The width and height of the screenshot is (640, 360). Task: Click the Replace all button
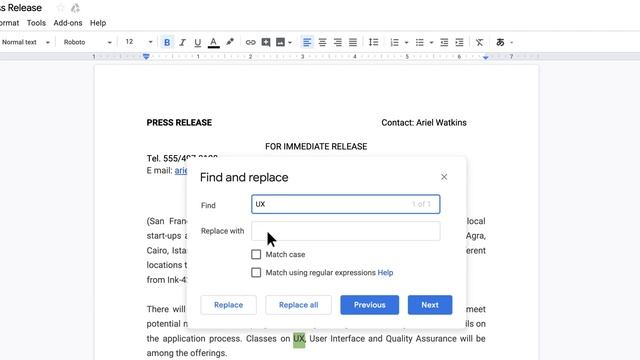tap(298, 305)
